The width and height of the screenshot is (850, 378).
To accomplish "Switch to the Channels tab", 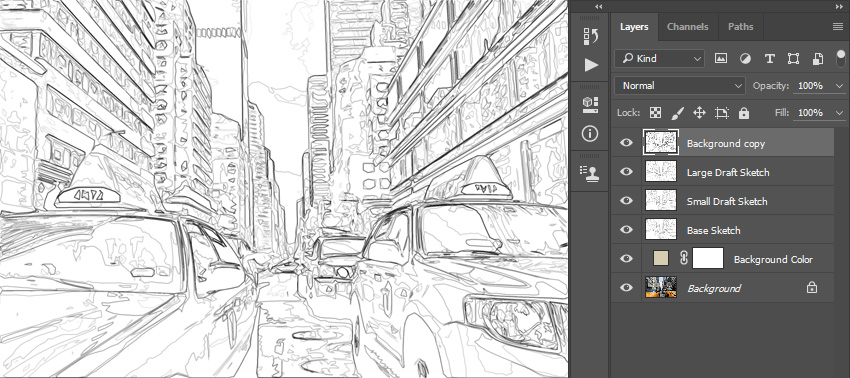I will [x=688, y=27].
